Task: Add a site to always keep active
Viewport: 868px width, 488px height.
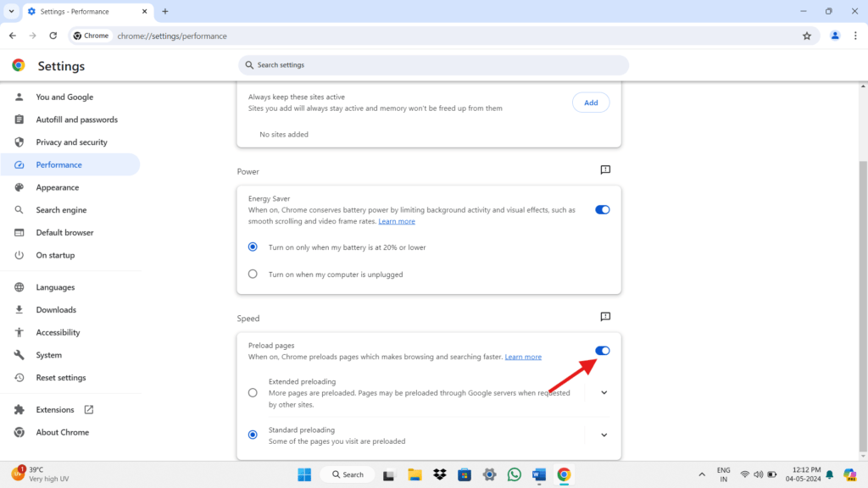Action: (x=591, y=103)
